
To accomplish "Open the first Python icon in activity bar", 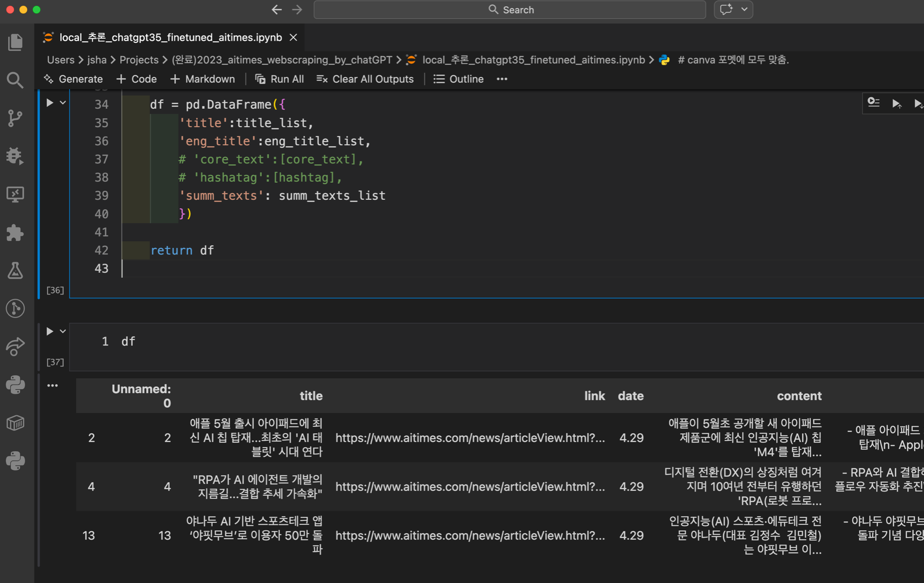I will tap(15, 385).
